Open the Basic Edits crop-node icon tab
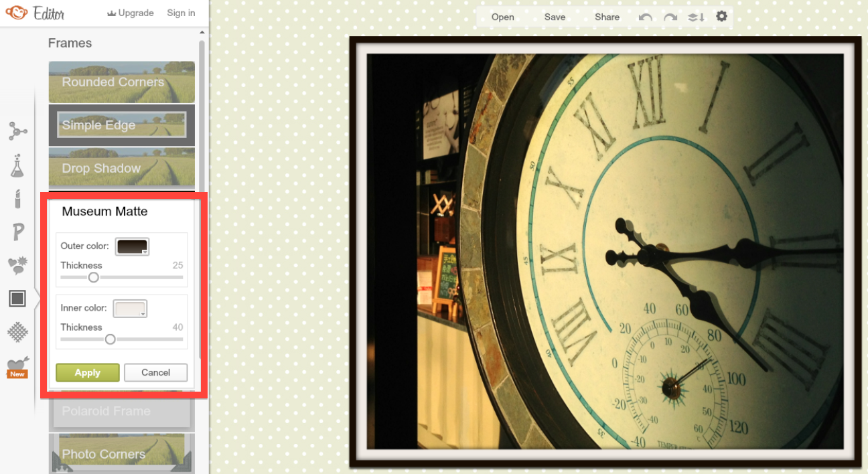 point(17,131)
